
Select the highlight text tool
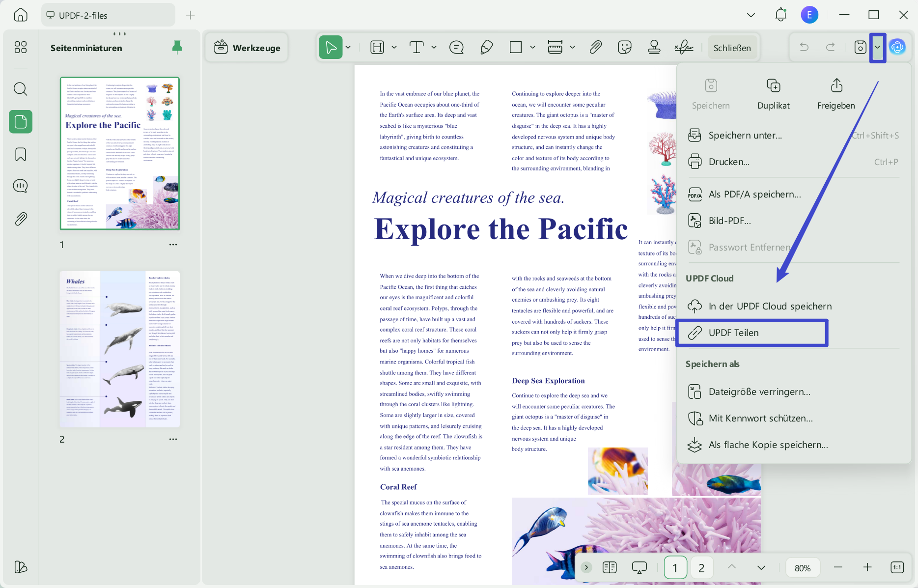pyautogui.click(x=377, y=47)
